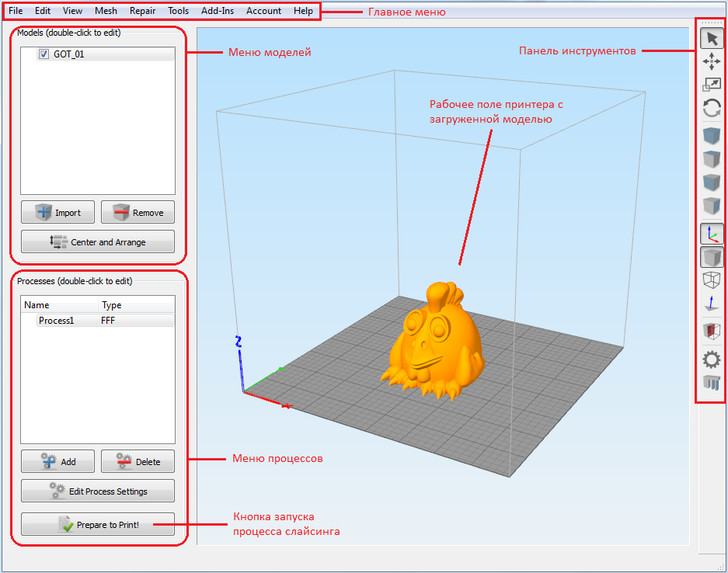This screenshot has width=728, height=573.
Task: Open the Edit menu
Action: 43,11
